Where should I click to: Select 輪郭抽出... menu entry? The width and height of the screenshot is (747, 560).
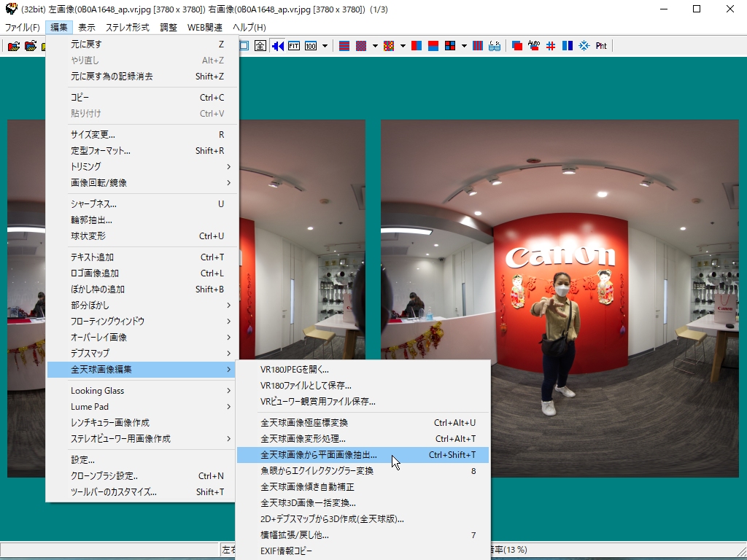pyautogui.click(x=142, y=220)
